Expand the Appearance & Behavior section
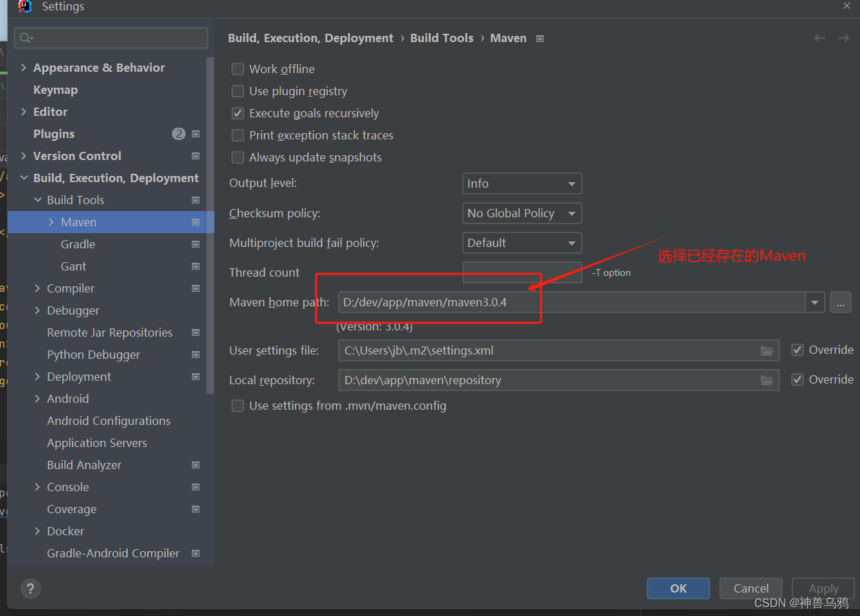Image resolution: width=860 pixels, height=616 pixels. (24, 68)
